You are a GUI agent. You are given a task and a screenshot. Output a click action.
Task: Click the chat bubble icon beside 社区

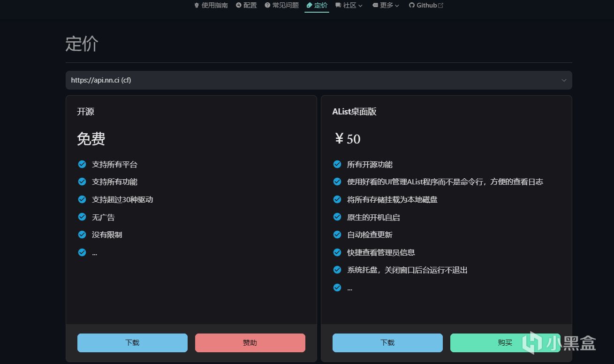(x=338, y=5)
